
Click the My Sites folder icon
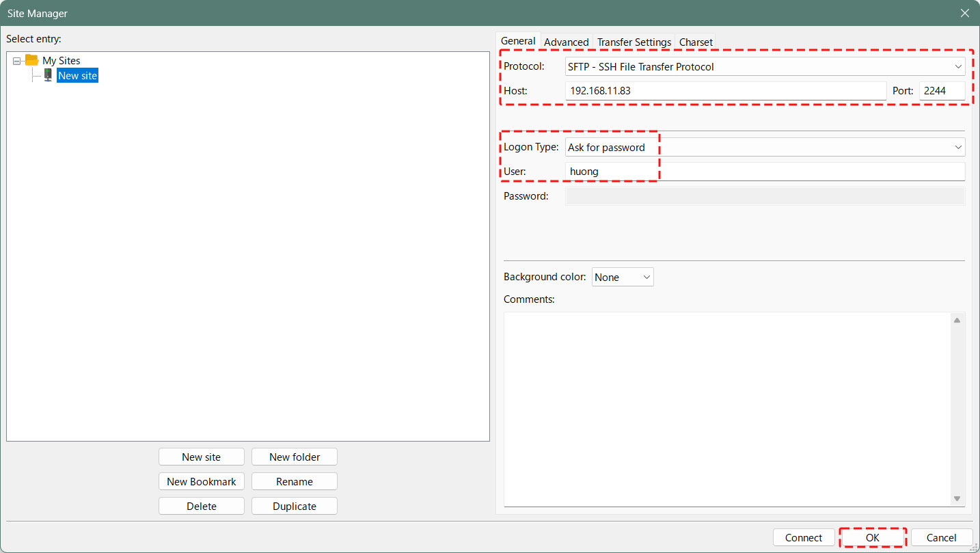[x=31, y=60]
